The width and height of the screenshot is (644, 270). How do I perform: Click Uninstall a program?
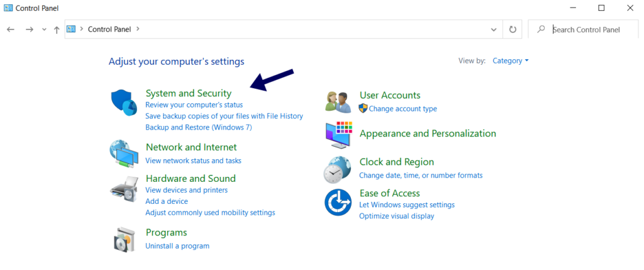177,245
